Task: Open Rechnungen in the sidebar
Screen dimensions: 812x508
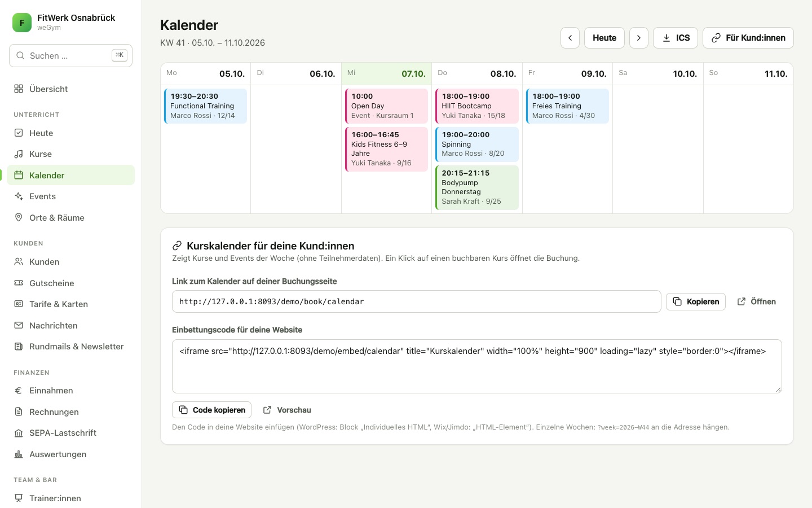Action: (70, 411)
